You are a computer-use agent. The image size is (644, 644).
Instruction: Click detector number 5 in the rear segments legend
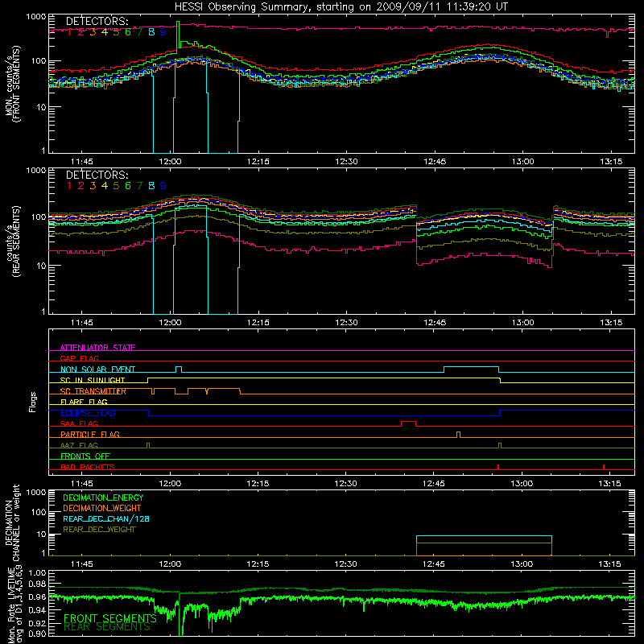click(116, 186)
